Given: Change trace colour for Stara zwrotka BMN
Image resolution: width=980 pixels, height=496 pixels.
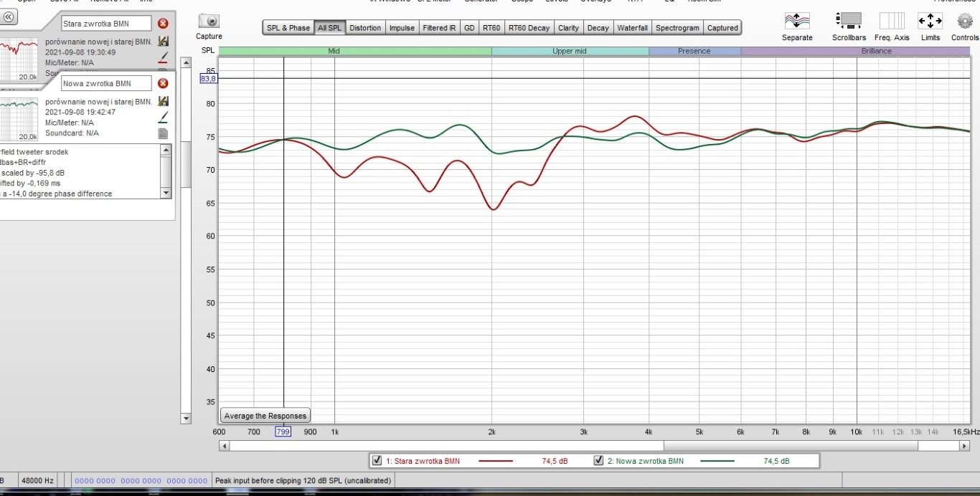Looking at the screenshot, I should pyautogui.click(x=163, y=57).
